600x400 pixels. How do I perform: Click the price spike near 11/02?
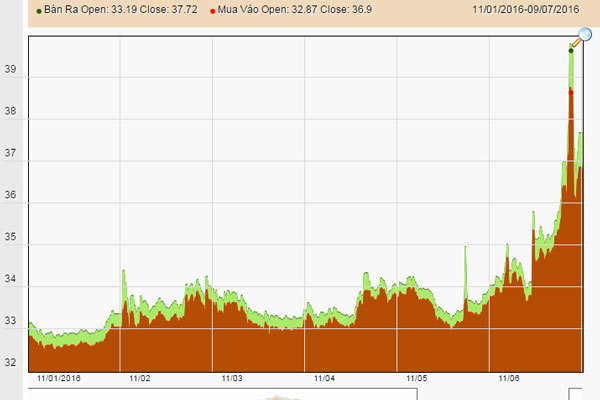click(x=123, y=272)
